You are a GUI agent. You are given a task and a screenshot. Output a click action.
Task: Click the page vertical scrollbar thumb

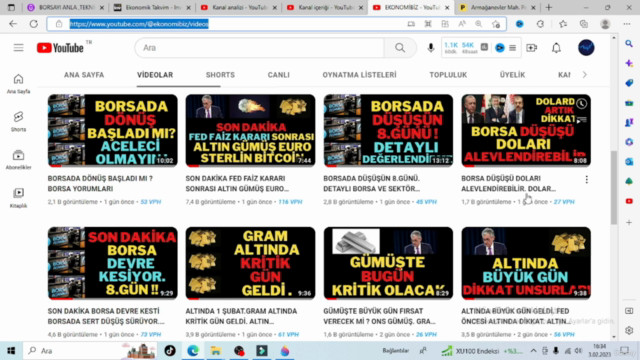coord(613,187)
